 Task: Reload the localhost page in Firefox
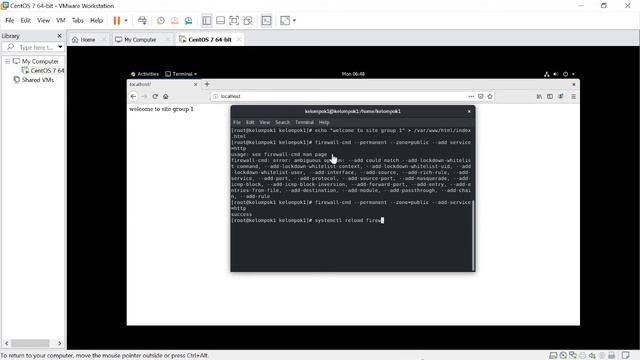coord(155,96)
